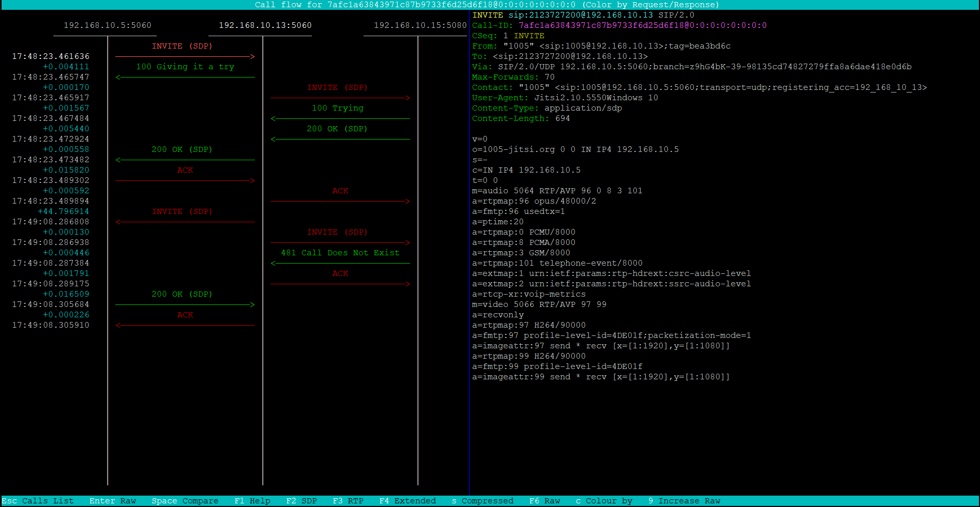
Task: Toggle Colour by option
Action: pyautogui.click(x=604, y=500)
